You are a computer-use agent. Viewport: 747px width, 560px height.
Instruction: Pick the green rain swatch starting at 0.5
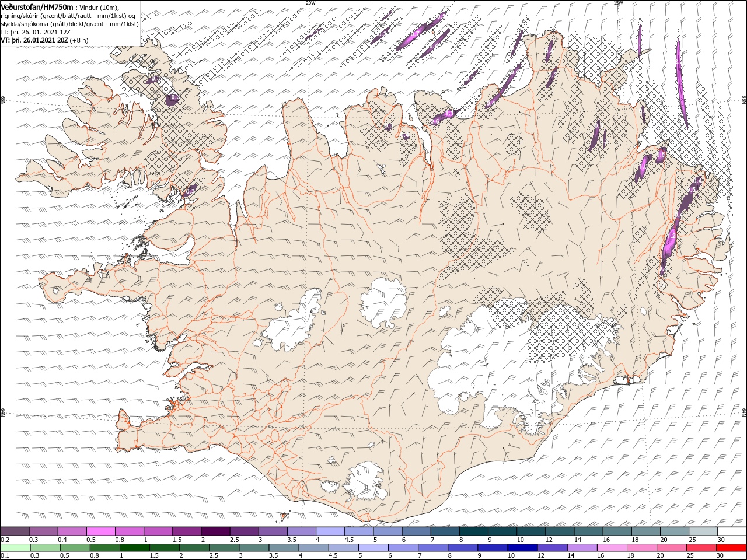(75, 548)
